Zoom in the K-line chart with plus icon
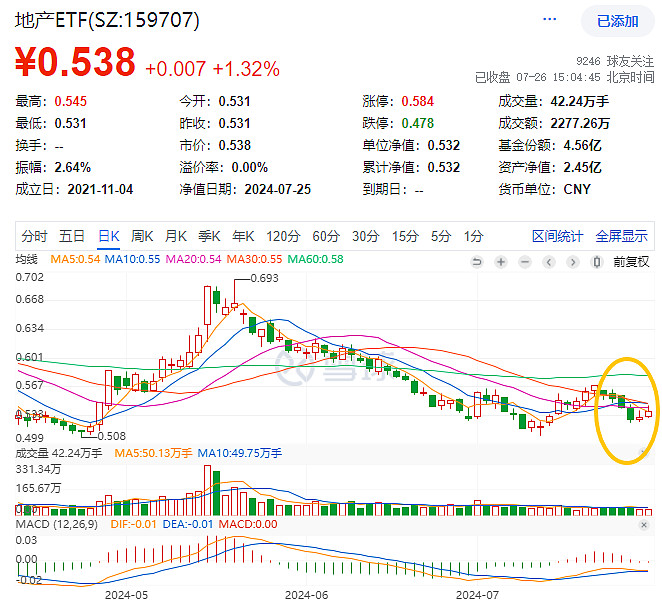The width and height of the screenshot is (662, 604). (501, 262)
